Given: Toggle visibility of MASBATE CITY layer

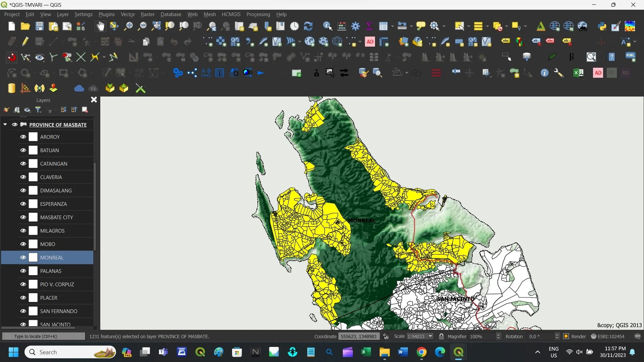Looking at the screenshot, I should pos(23,217).
